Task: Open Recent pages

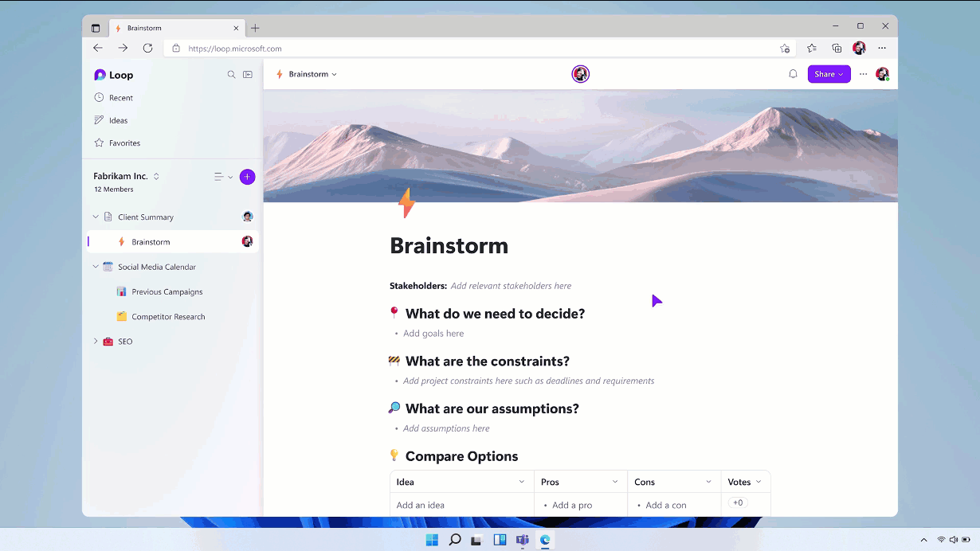Action: click(x=119, y=97)
